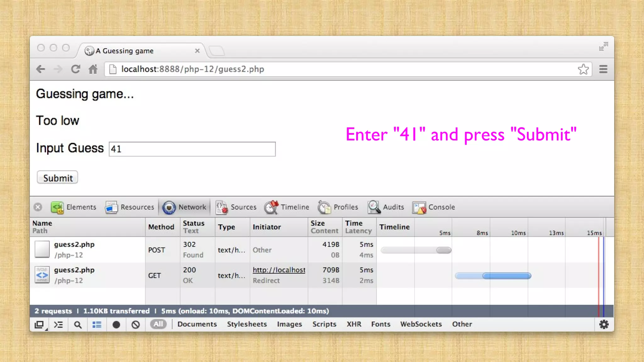Click the Submit button

[58, 178]
